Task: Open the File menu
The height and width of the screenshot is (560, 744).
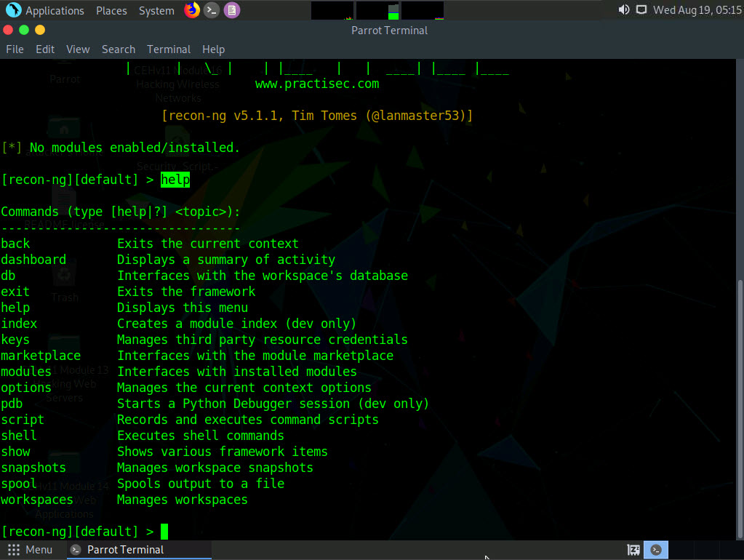Action: [15, 49]
